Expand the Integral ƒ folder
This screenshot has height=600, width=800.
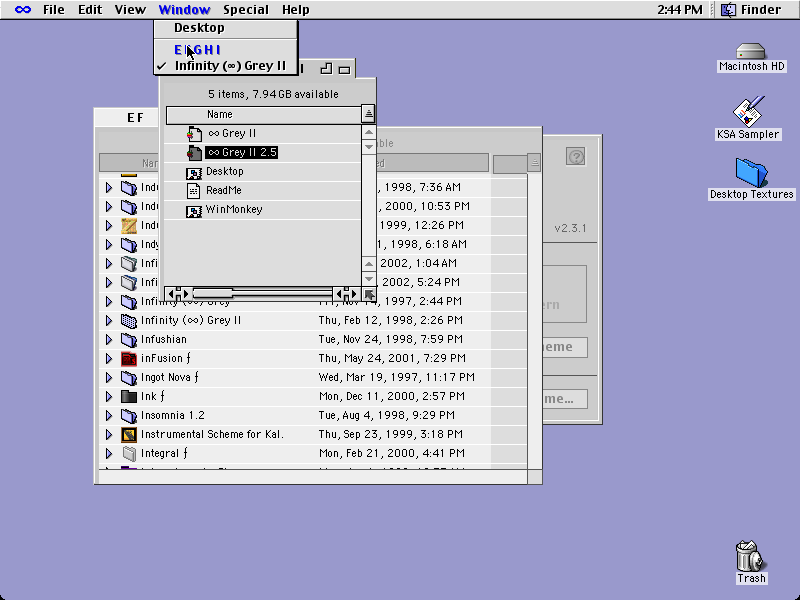pos(109,453)
